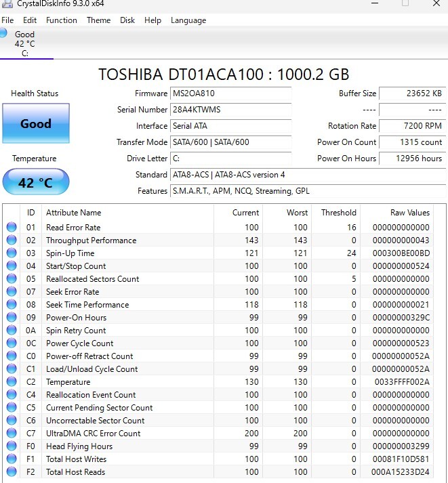Image resolution: width=448 pixels, height=483 pixels.
Task: Click the Drive Letter field C:
Action: pos(230,159)
